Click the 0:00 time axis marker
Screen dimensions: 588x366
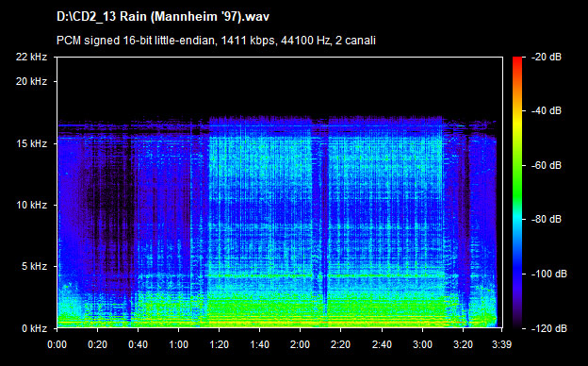coord(57,344)
